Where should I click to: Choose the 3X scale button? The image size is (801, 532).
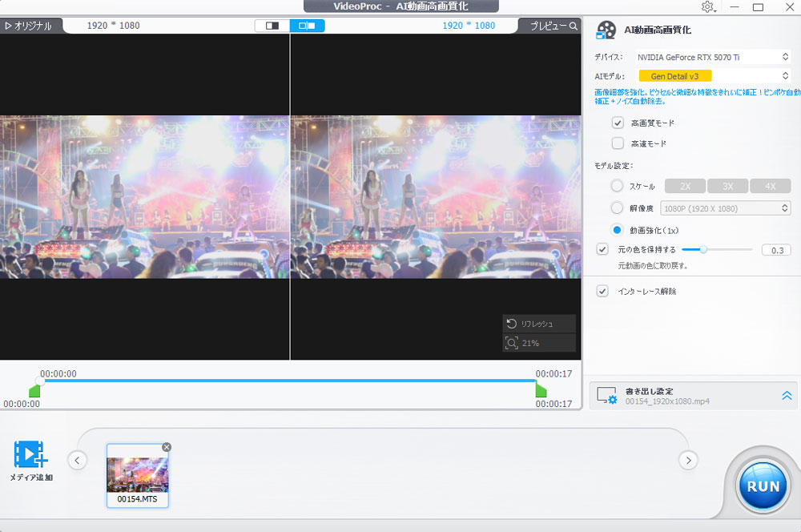click(727, 186)
